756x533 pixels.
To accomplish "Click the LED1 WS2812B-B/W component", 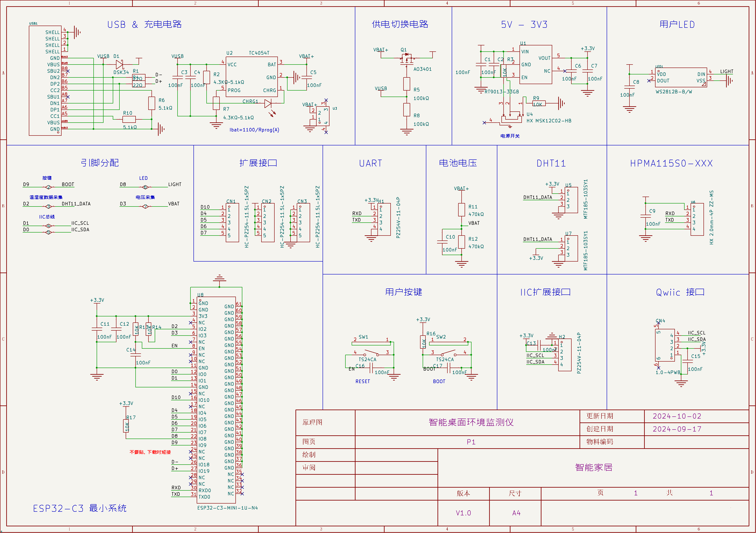I will [681, 78].
